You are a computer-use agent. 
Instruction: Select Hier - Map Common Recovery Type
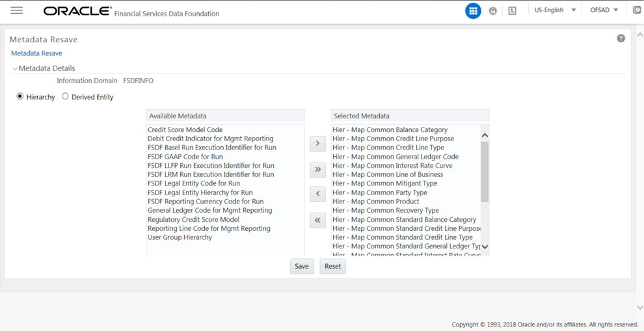(x=386, y=210)
